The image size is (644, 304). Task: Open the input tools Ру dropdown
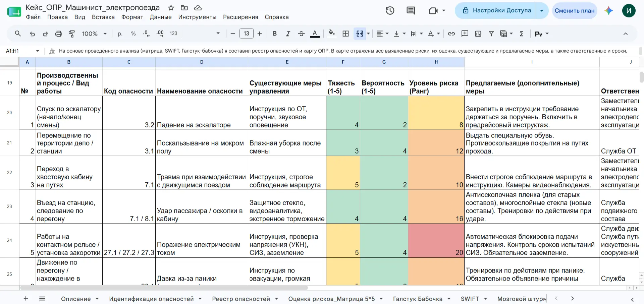pyautogui.click(x=541, y=34)
